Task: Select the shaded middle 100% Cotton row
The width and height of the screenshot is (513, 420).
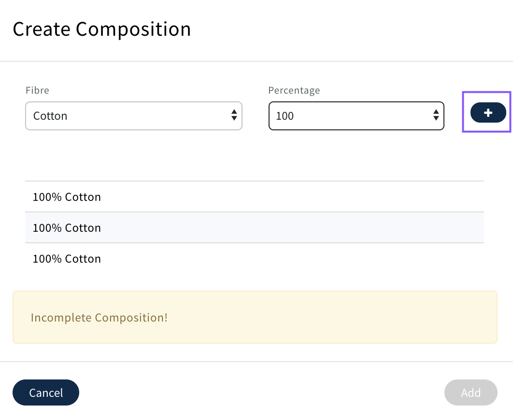Action: pos(254,228)
